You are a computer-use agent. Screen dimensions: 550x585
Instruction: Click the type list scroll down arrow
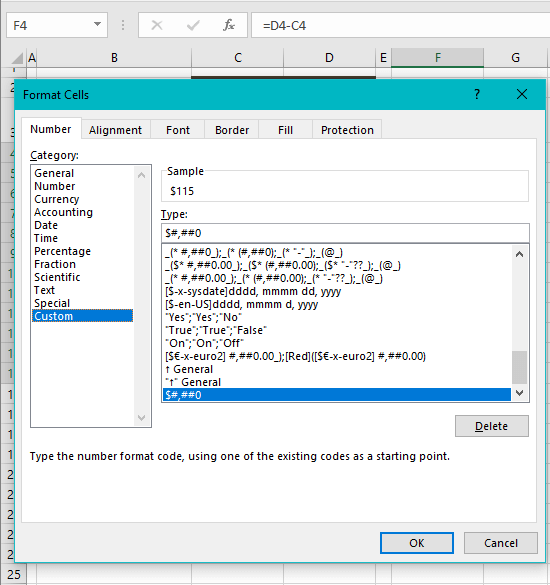click(519, 392)
